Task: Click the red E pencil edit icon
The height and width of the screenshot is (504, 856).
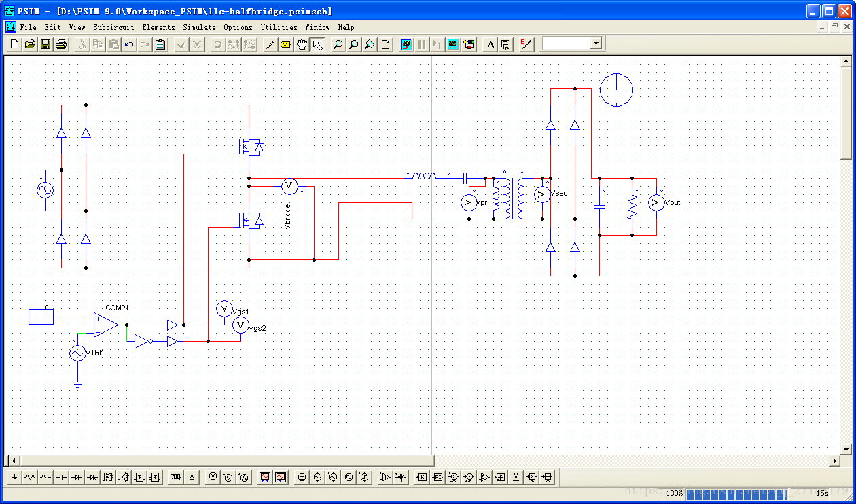Action: (527, 44)
